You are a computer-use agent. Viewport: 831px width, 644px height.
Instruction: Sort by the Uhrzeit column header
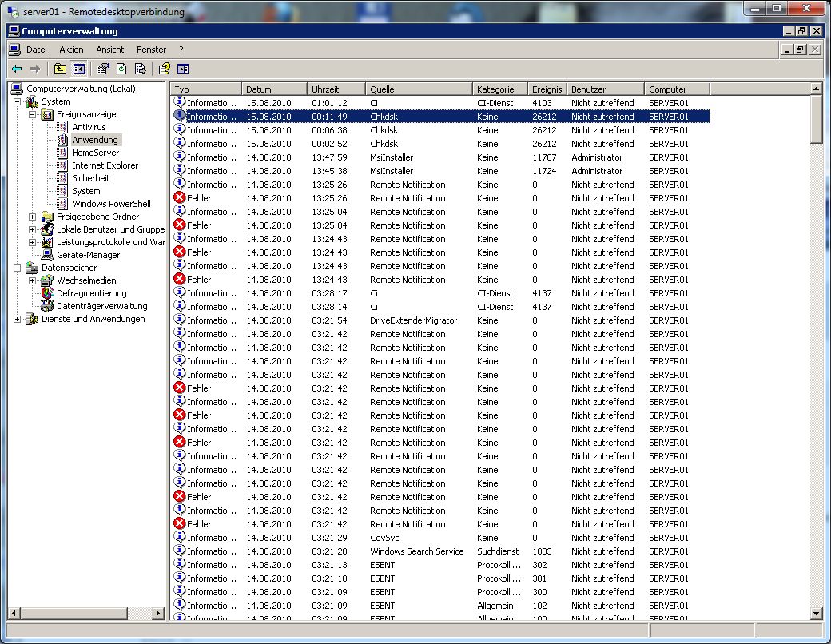336,89
